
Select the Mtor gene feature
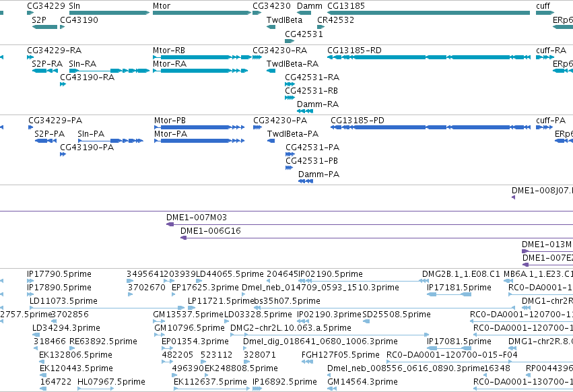202,13
